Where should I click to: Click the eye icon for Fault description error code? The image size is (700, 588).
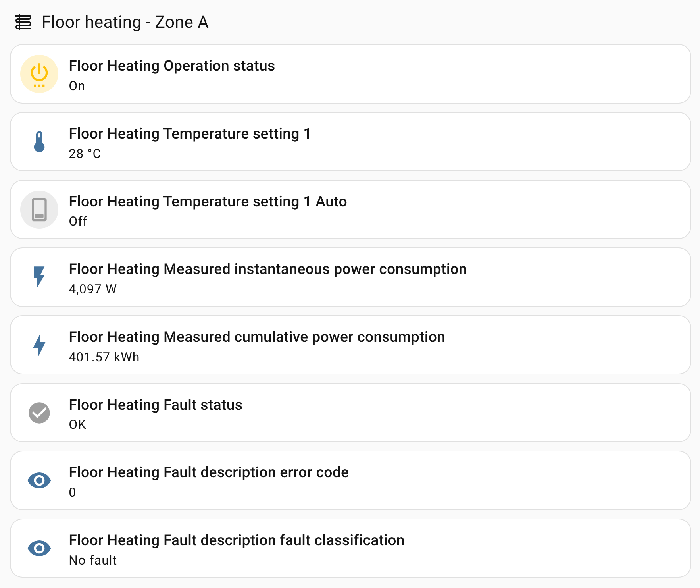[38, 481]
